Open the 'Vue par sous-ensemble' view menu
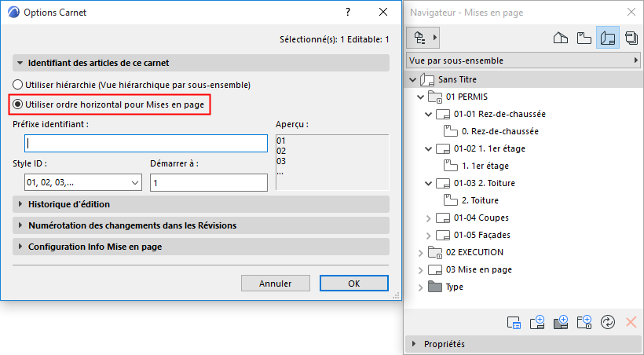This screenshot has height=355, width=644. point(523,60)
